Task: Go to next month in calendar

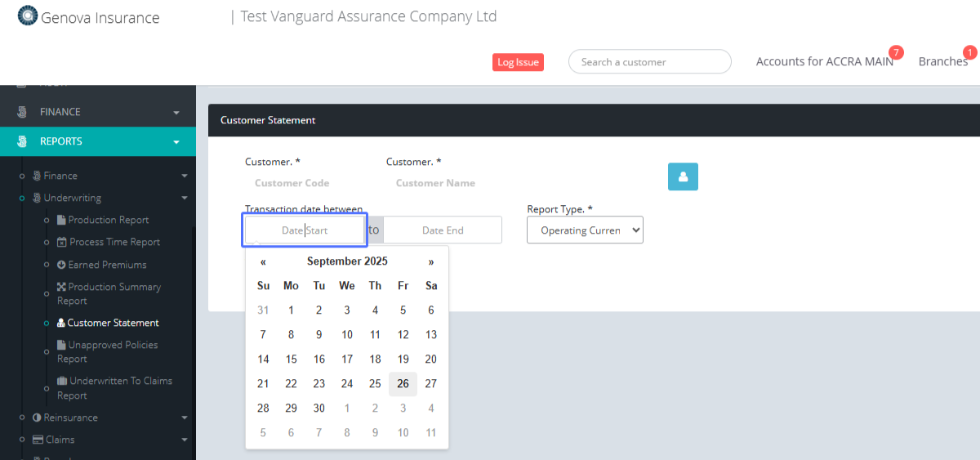Action: tap(431, 261)
